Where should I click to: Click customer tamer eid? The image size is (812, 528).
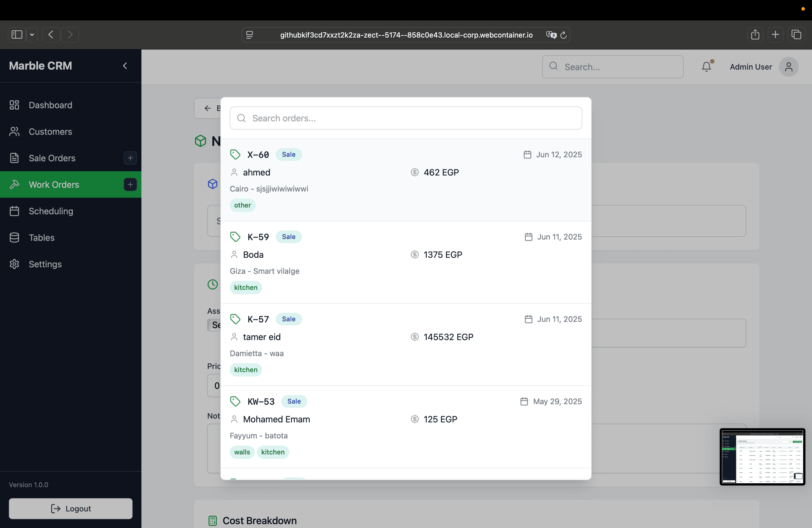coord(262,337)
